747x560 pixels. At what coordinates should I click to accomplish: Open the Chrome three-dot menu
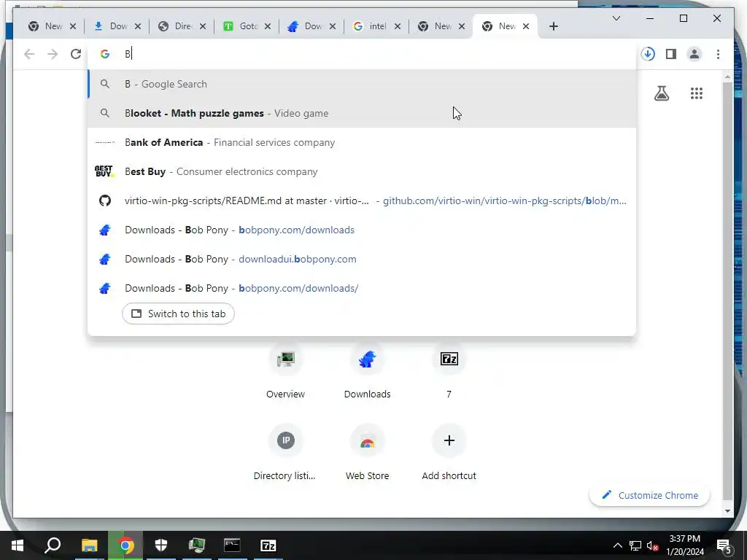click(x=718, y=54)
